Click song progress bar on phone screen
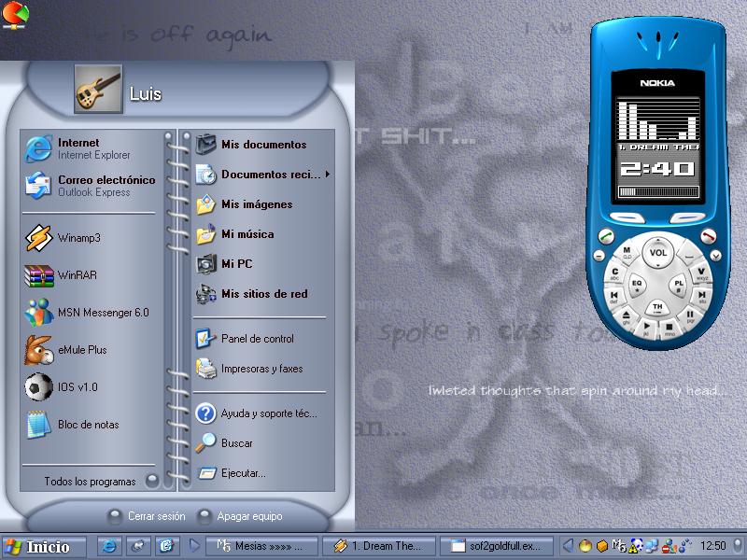The image size is (747, 560). point(658,192)
